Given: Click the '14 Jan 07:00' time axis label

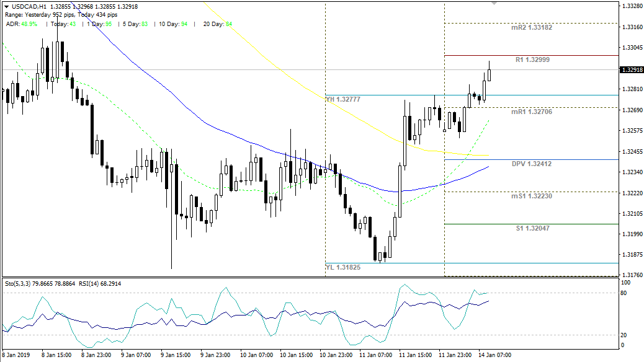Looking at the screenshot, I should pyautogui.click(x=495, y=355).
